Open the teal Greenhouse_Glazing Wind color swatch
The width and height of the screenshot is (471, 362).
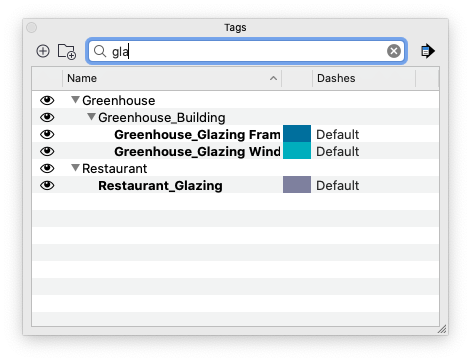point(297,151)
